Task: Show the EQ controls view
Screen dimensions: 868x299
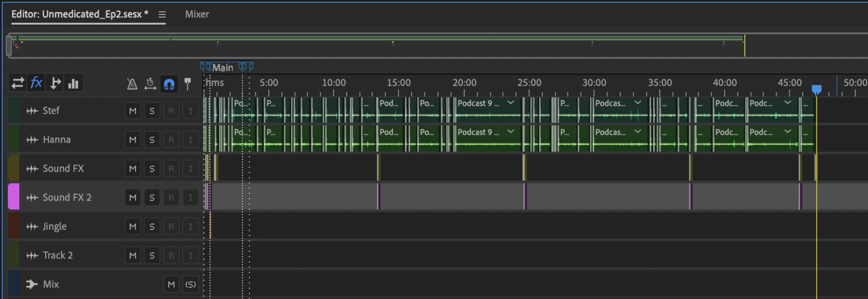Action: (73, 84)
